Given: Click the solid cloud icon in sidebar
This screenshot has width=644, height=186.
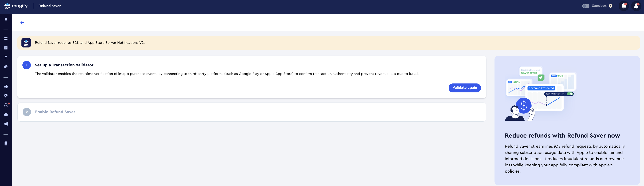Looking at the screenshot, I should 6,115.
